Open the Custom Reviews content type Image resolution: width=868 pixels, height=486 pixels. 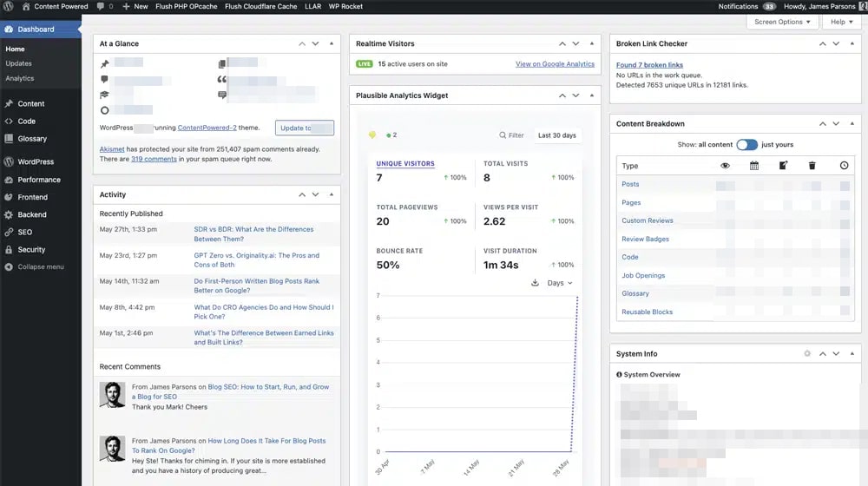click(648, 220)
